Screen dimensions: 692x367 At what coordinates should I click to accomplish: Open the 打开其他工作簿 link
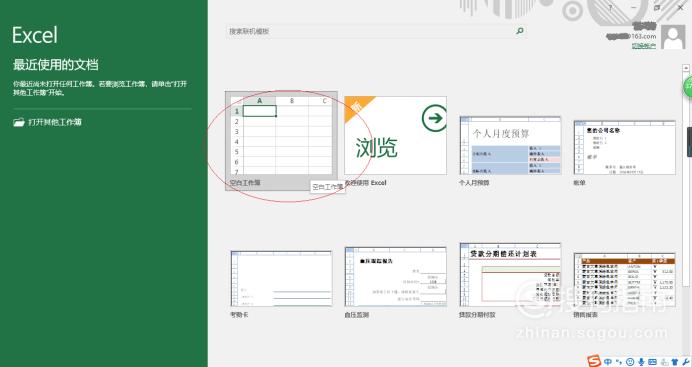coord(55,122)
